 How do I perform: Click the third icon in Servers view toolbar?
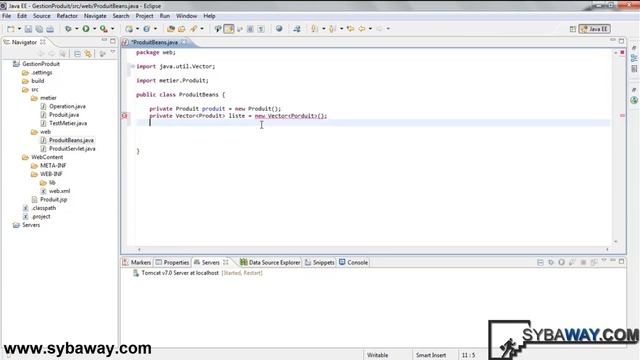tap(562, 262)
